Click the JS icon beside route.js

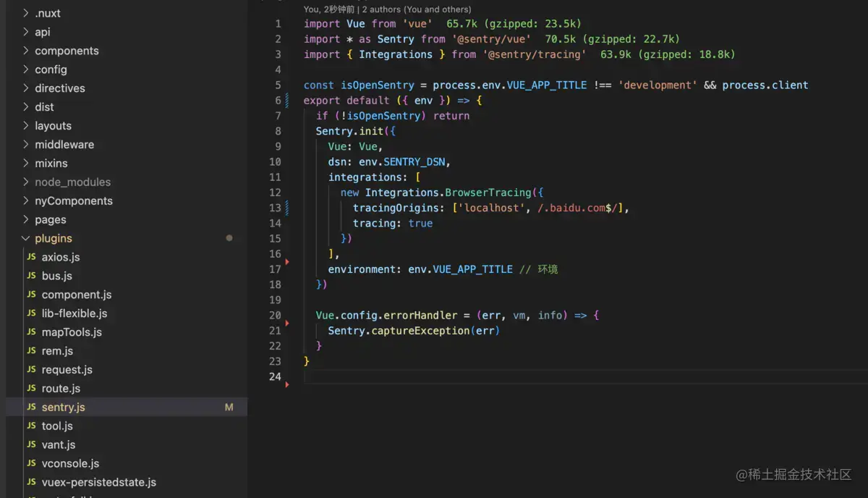tap(31, 389)
